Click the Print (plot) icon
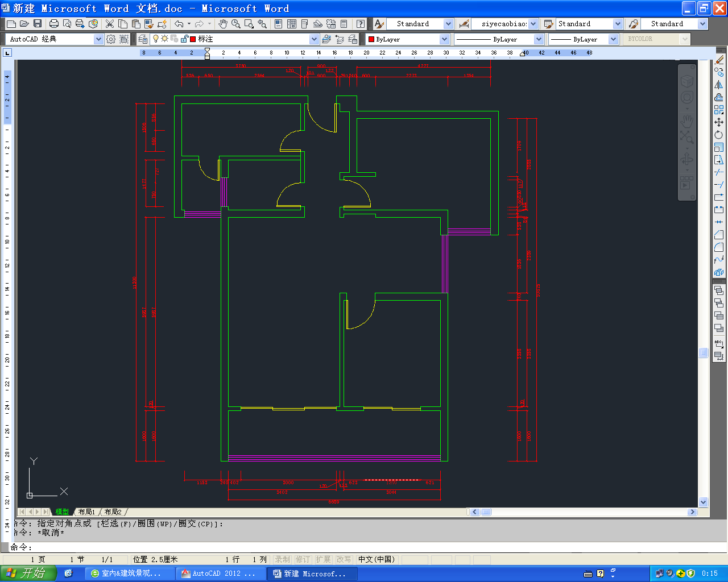 tap(54, 24)
